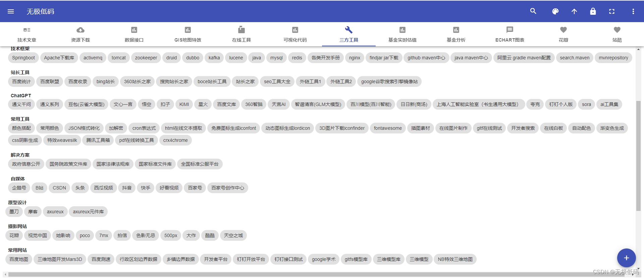Viewport: 644px width, 278px height.
Task: Open the 三维地图开发Mars3D chip
Action: tap(60, 259)
